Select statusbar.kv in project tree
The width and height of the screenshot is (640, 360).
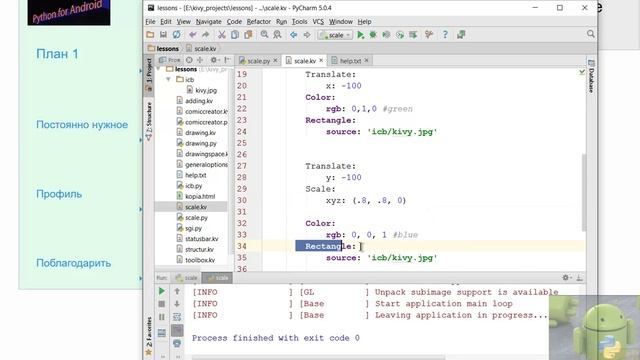pos(198,239)
